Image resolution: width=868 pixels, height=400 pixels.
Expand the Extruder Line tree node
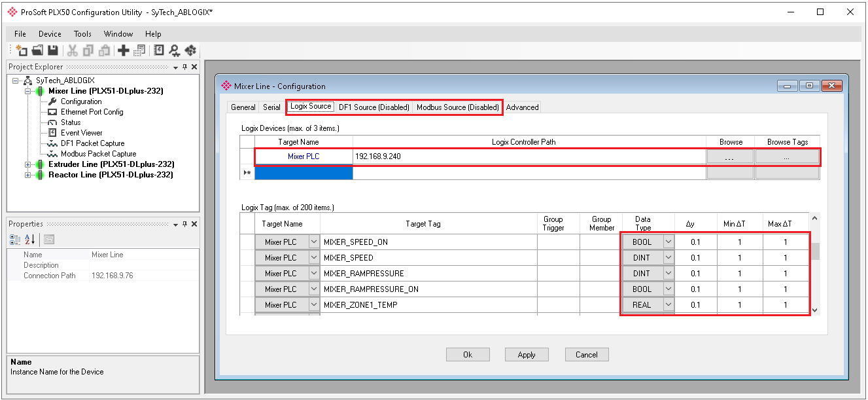[x=28, y=164]
